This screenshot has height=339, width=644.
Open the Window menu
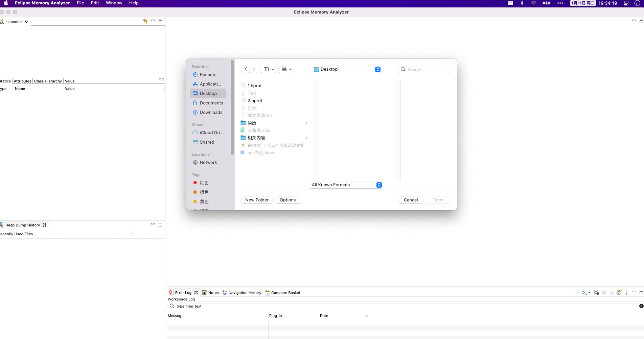[x=114, y=3]
